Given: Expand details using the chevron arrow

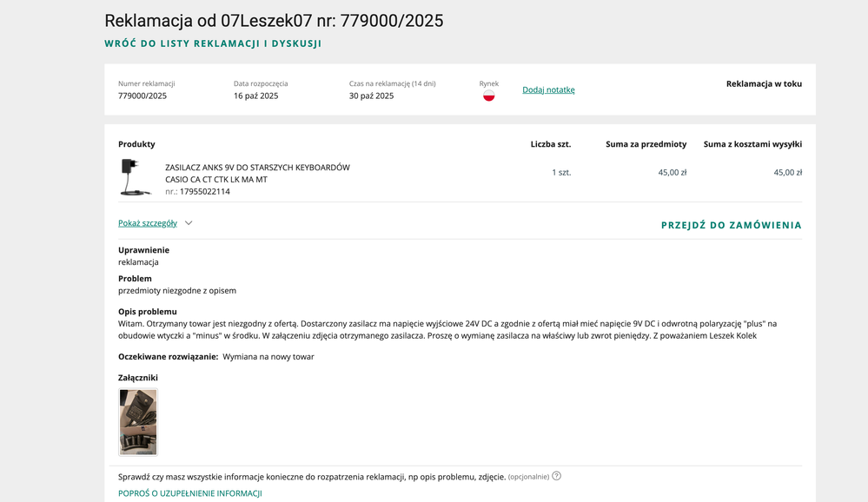Looking at the screenshot, I should pos(189,223).
